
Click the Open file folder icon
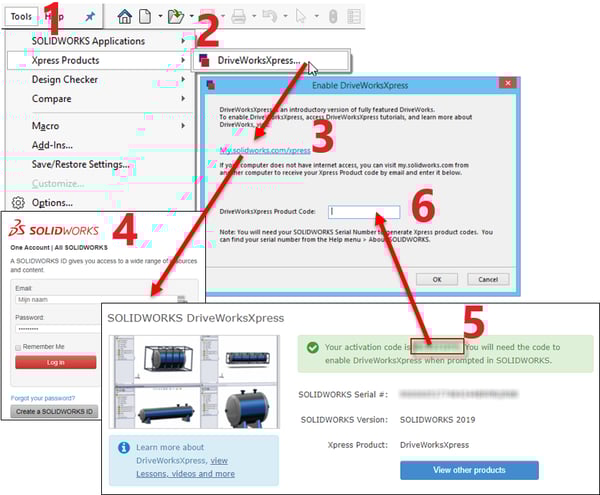[x=176, y=16]
